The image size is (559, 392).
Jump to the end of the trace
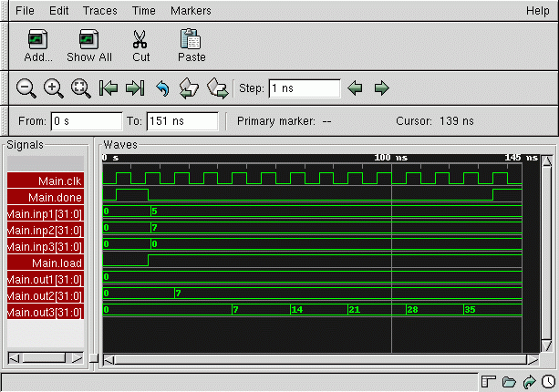135,88
